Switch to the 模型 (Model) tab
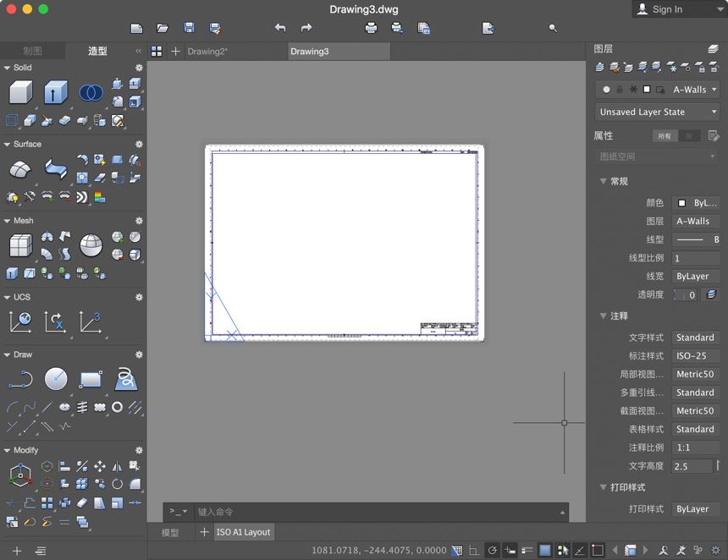The height and width of the screenshot is (560, 728). (x=172, y=532)
